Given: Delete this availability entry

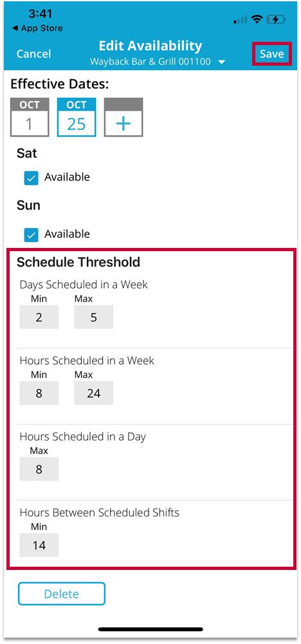Looking at the screenshot, I should point(62,594).
